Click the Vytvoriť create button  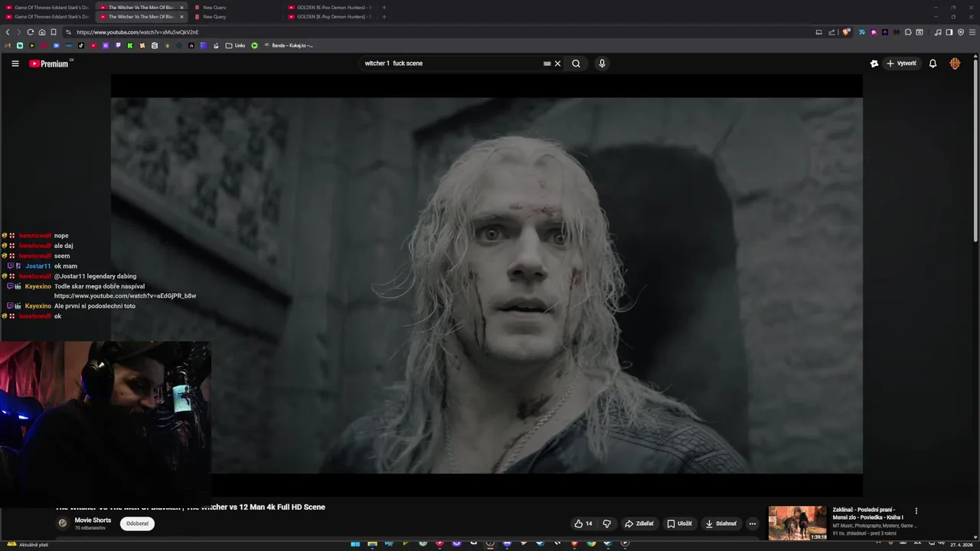tap(902, 64)
